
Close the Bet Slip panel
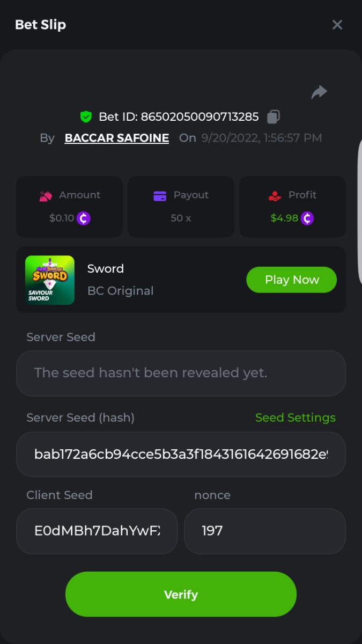(x=337, y=25)
